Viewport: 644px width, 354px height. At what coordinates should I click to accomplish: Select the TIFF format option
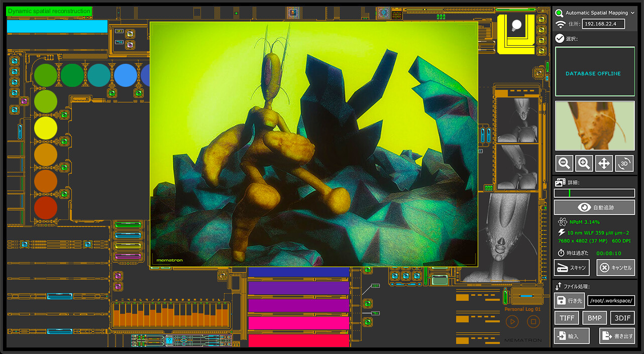(567, 318)
